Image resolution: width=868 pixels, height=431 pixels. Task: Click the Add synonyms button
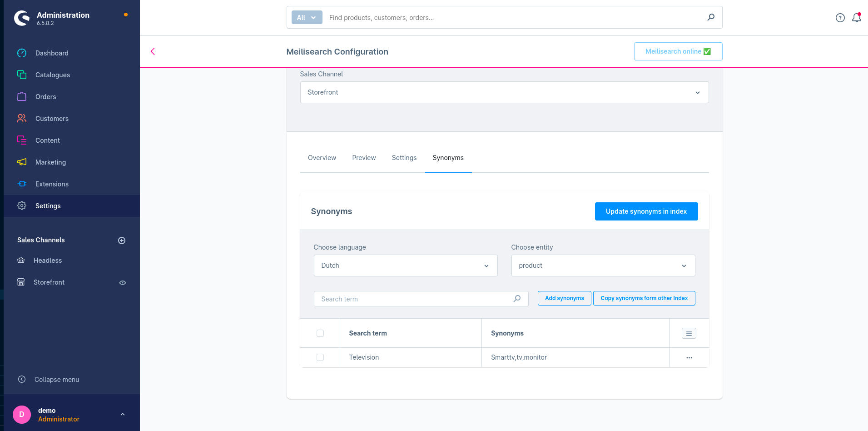[x=565, y=298]
